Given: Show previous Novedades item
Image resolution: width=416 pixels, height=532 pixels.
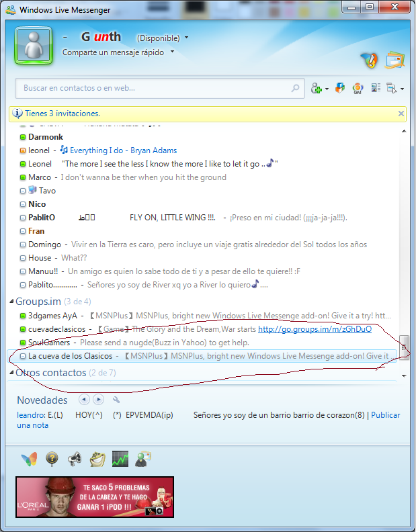Looking at the screenshot, I should click(x=84, y=400).
